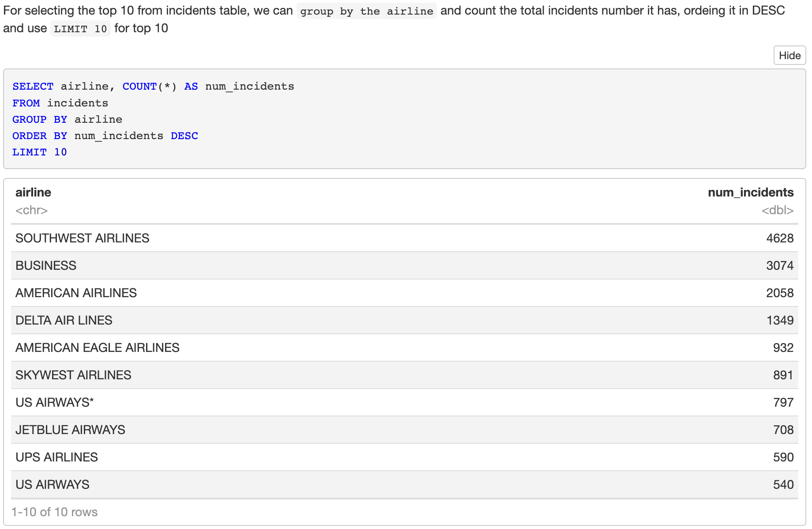
Task: Click the inline code 'group by the airline'
Action: (x=367, y=11)
